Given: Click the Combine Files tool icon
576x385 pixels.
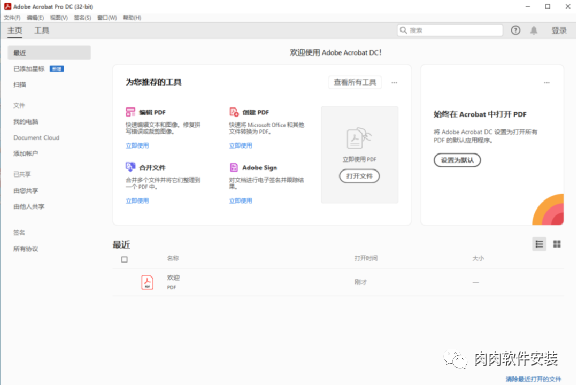Looking at the screenshot, I should [x=130, y=167].
